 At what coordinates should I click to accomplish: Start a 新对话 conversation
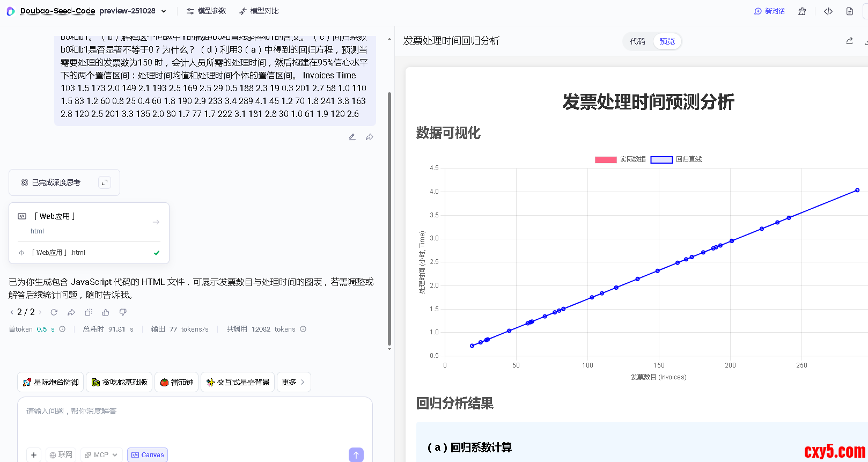pos(769,11)
